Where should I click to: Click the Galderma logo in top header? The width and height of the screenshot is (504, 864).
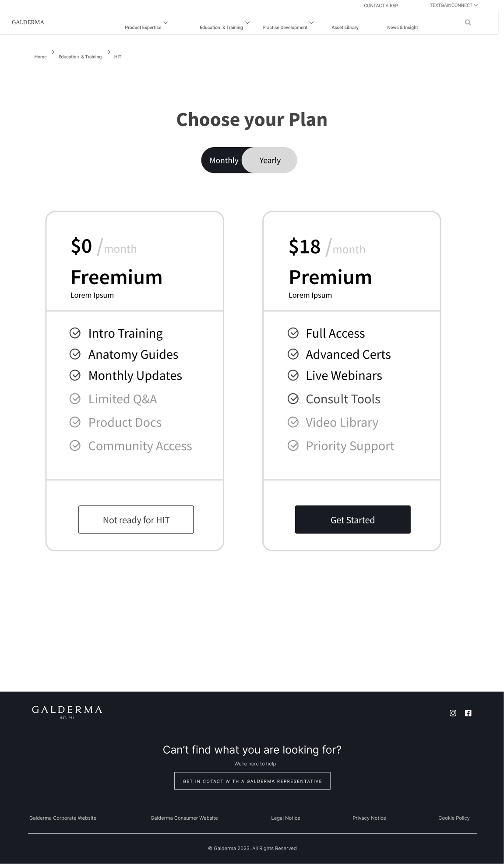point(28,22)
